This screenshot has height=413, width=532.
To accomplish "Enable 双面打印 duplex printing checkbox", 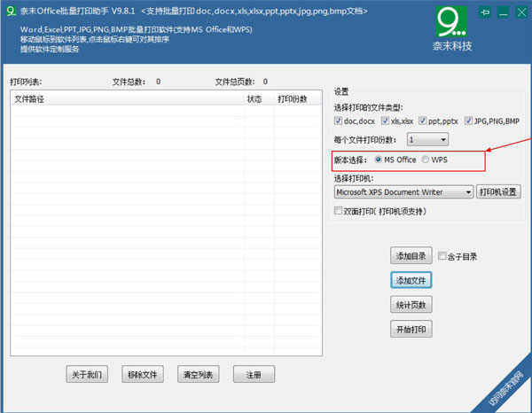I will coord(338,211).
